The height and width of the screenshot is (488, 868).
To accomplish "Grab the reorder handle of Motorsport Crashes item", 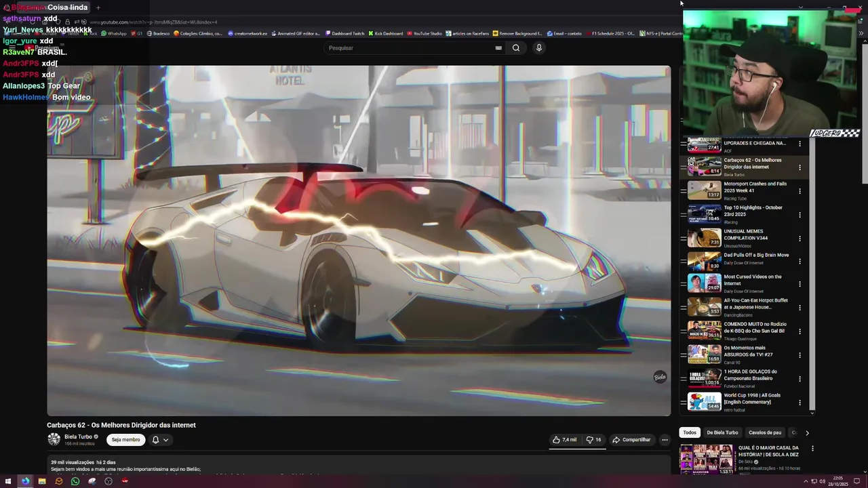I will (683, 190).
